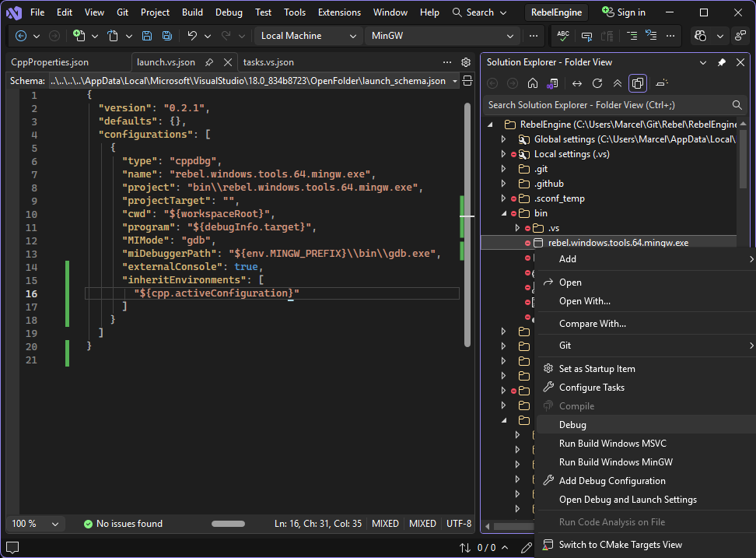This screenshot has width=756, height=558.
Task: Click the editor vertical scrollbar
Action: tap(467, 224)
